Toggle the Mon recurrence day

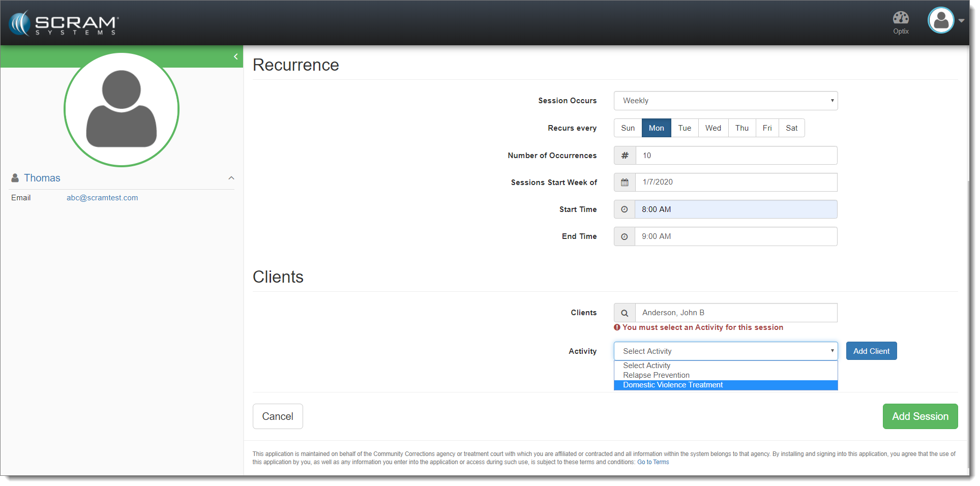(x=656, y=128)
